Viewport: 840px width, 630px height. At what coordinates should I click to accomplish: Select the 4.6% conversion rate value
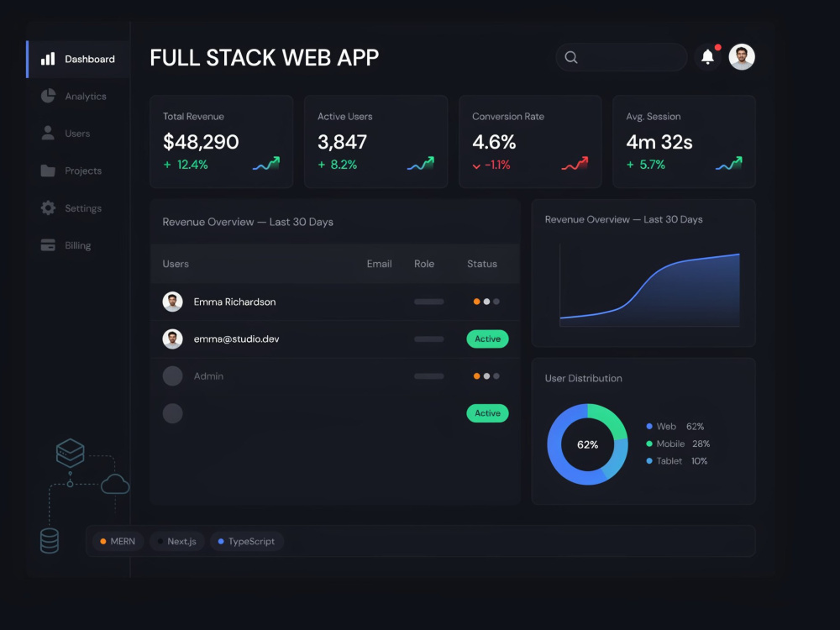[494, 142]
